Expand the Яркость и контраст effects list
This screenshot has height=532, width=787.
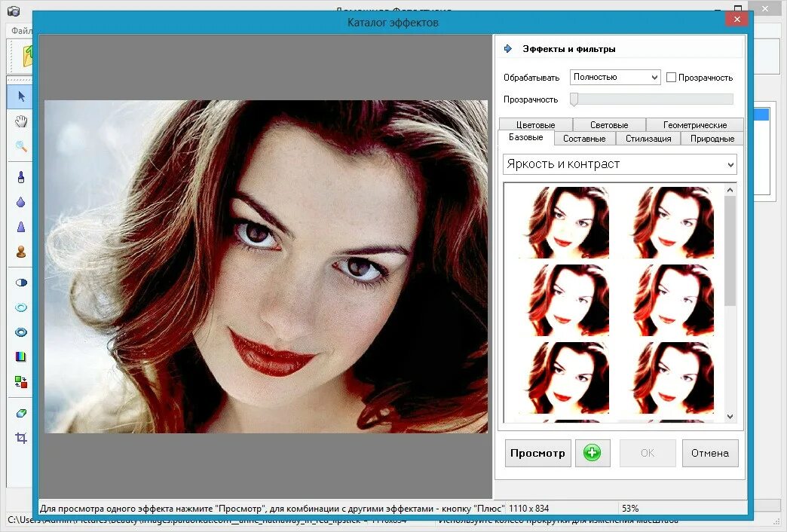click(x=619, y=164)
